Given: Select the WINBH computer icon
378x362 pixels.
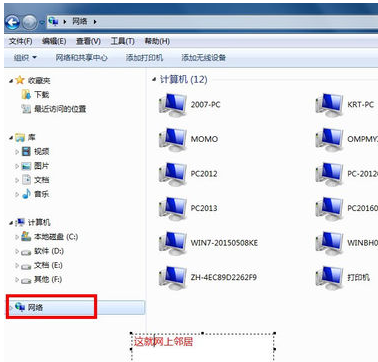Looking at the screenshot, I should click(329, 243).
